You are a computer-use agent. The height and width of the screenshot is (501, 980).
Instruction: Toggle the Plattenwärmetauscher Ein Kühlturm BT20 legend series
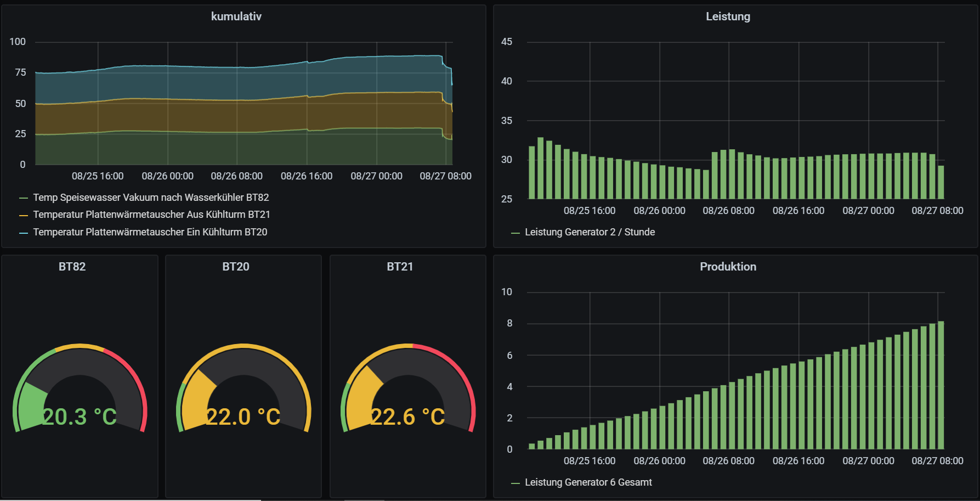[150, 232]
